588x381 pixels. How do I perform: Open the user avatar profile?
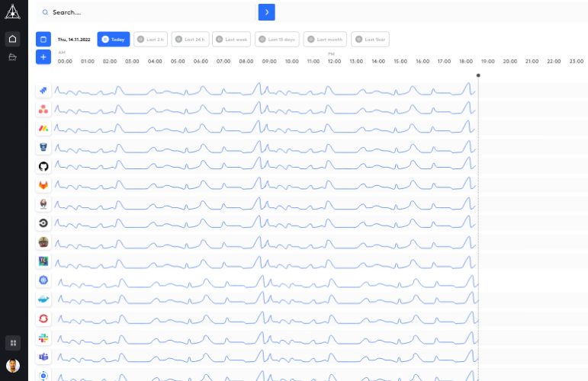click(13, 365)
